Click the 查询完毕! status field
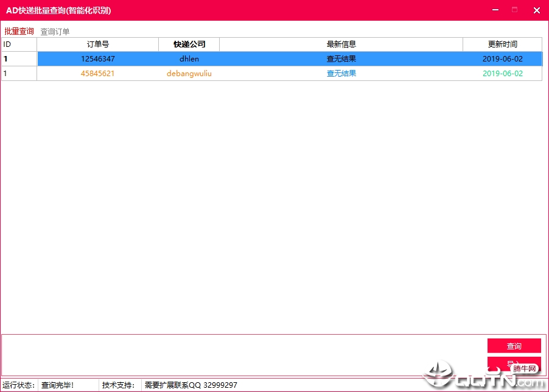 [68, 385]
